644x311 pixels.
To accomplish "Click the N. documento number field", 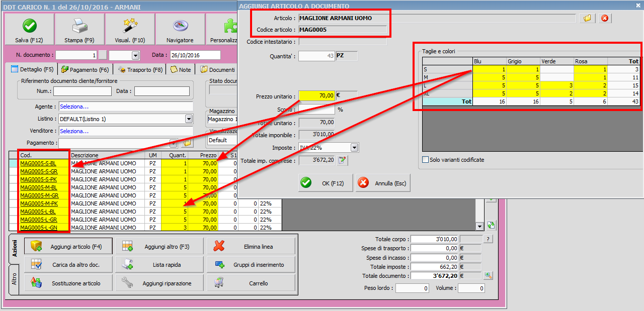I will click(76, 55).
